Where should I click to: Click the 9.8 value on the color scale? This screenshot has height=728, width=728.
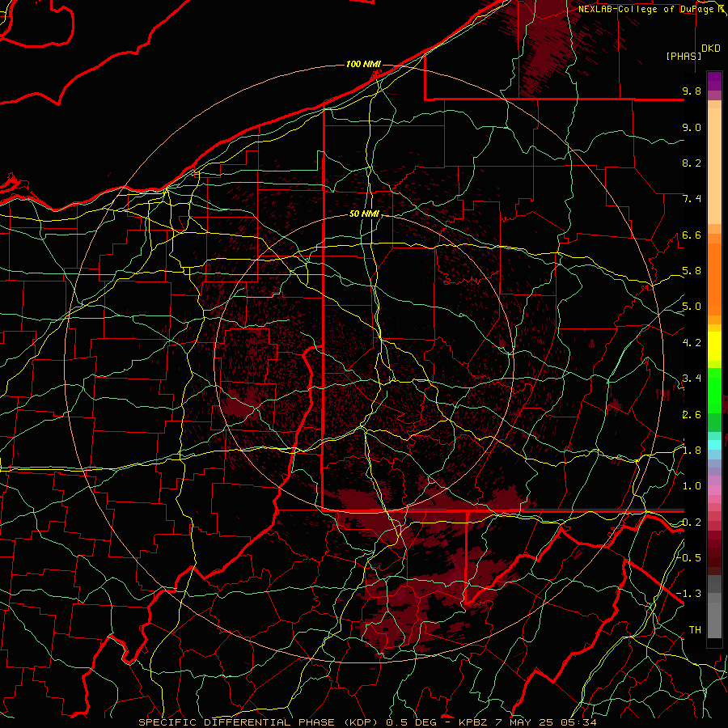692,91
